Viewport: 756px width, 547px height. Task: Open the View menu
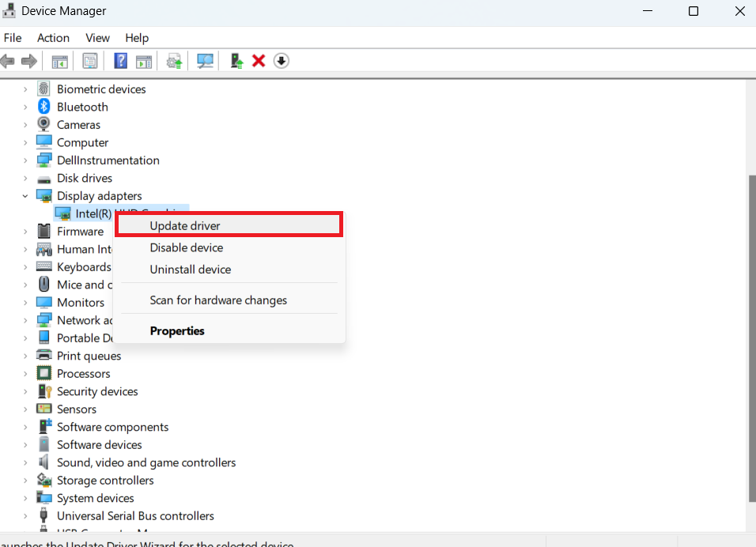97,38
